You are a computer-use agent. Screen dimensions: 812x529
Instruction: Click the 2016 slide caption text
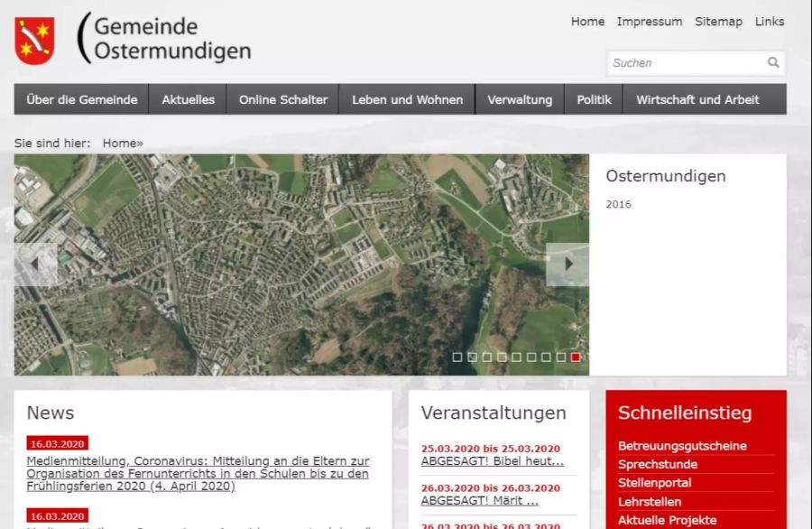pos(618,204)
